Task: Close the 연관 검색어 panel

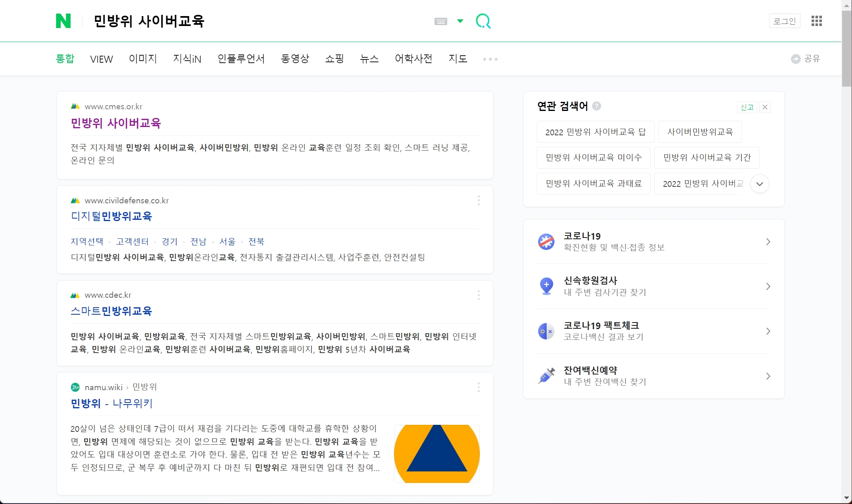Action: [765, 107]
